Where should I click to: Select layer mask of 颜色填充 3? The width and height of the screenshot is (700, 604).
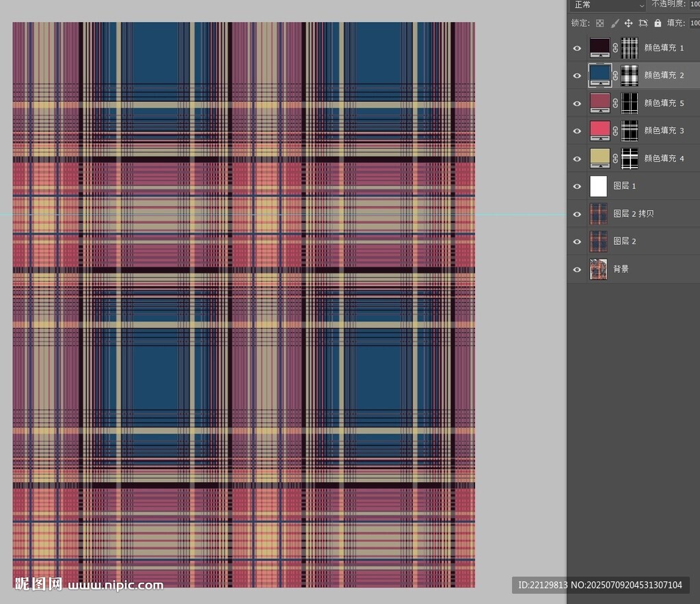coord(630,131)
